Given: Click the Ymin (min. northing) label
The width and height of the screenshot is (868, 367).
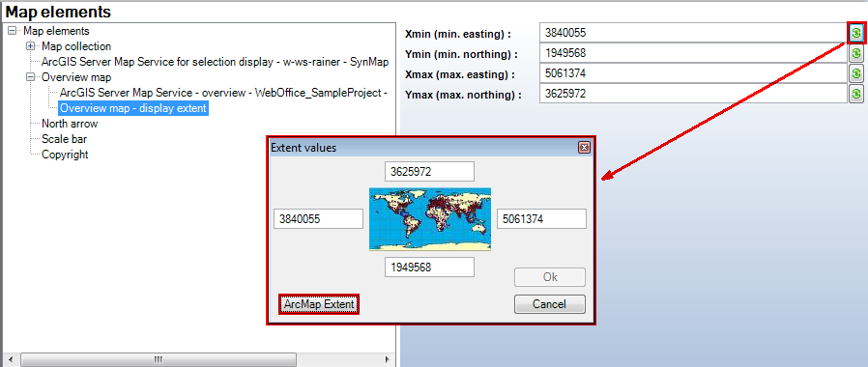Looking at the screenshot, I should tap(461, 54).
